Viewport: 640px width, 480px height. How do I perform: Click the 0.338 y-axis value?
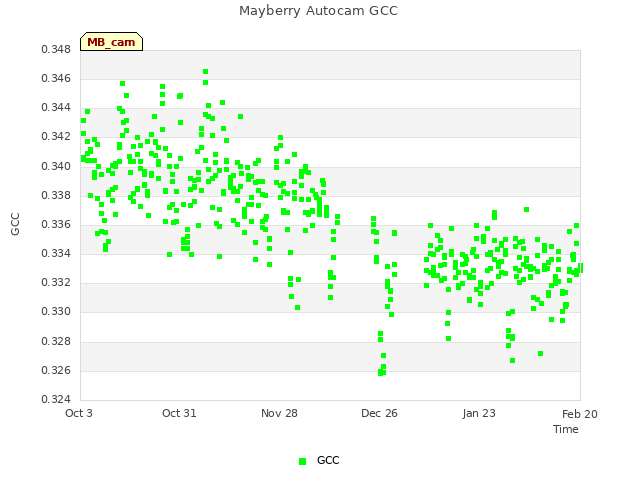tap(56, 195)
